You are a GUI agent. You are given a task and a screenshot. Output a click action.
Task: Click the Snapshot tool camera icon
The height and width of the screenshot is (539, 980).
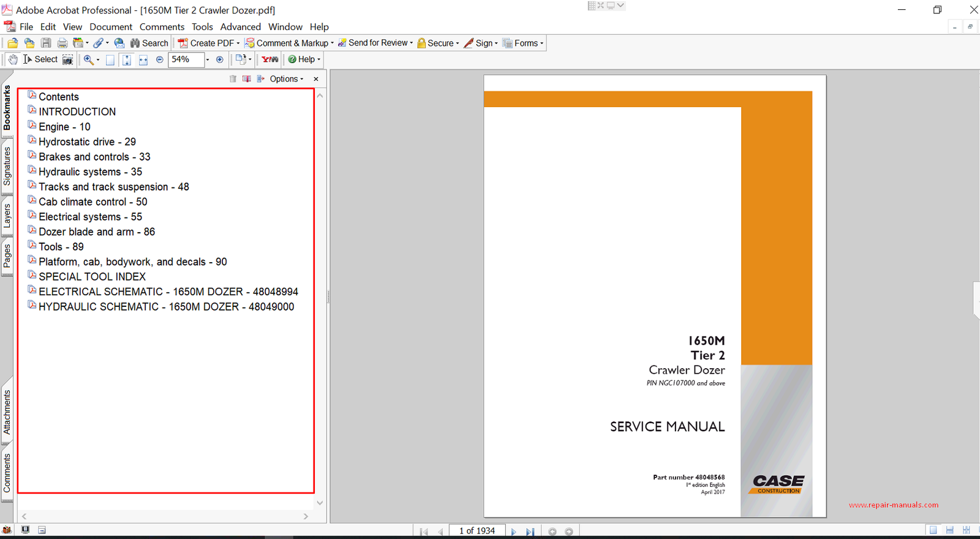tap(67, 59)
